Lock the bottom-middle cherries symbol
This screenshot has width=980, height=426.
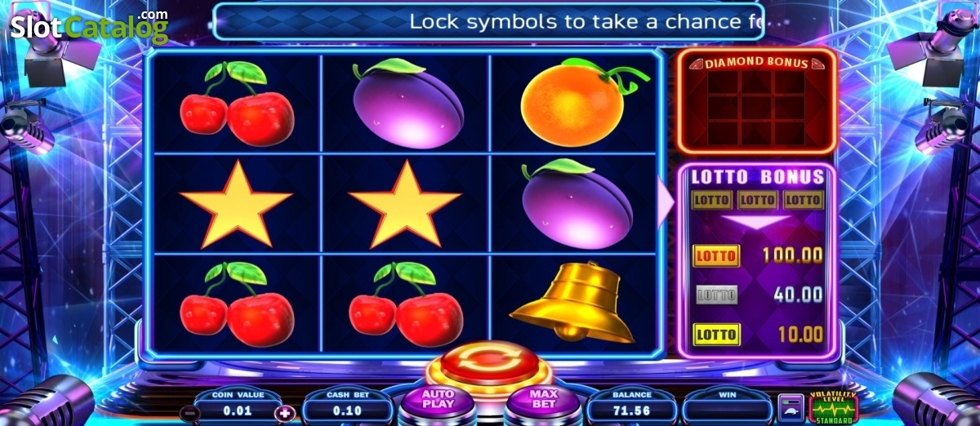point(405,303)
